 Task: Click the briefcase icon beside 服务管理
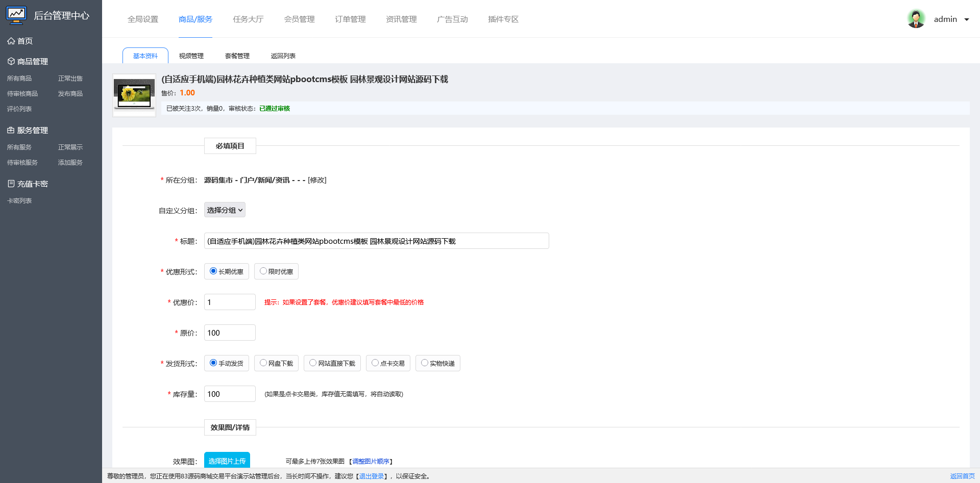coord(11,130)
